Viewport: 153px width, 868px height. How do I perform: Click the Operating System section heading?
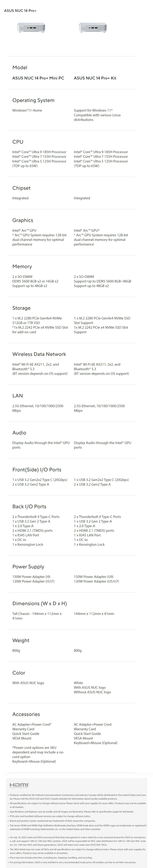tap(33, 100)
